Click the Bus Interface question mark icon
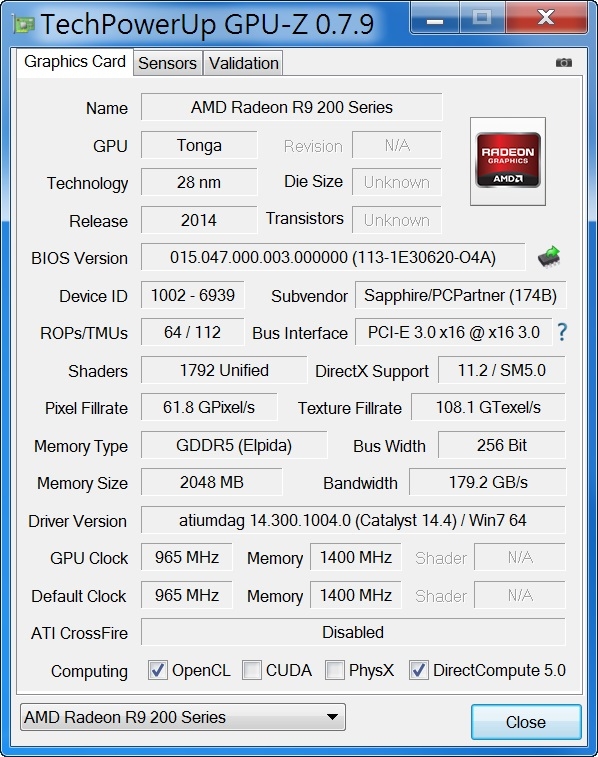The width and height of the screenshot is (598, 757). [x=562, y=332]
